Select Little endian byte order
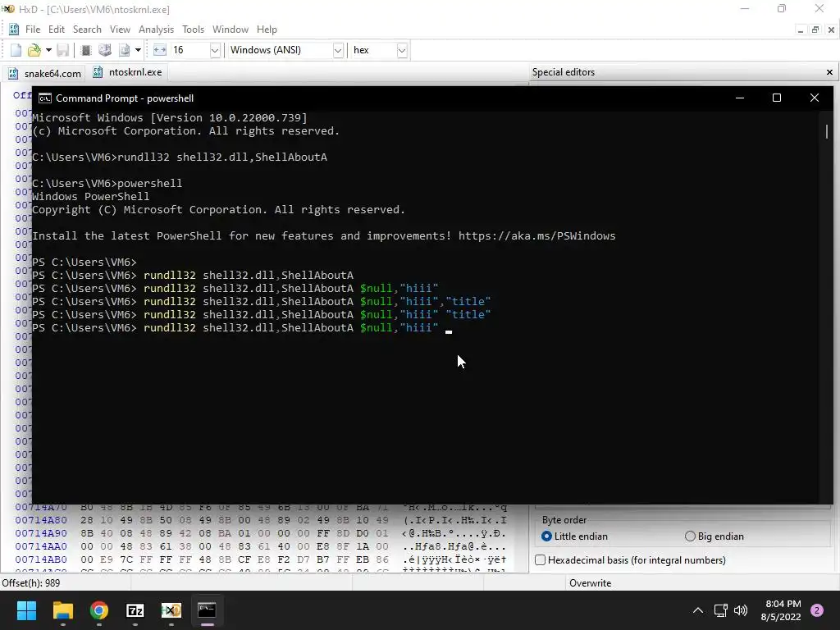Screen dimensions: 840x630 point(574,536)
